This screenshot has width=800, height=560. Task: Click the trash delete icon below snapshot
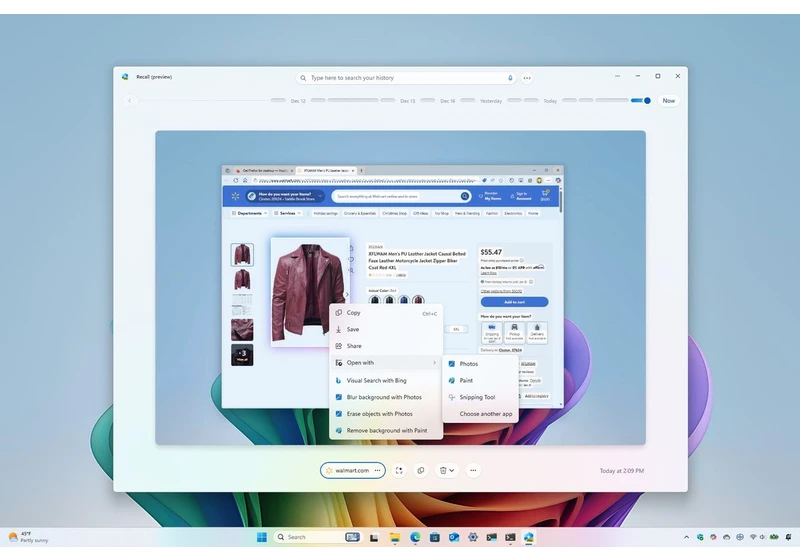point(443,470)
